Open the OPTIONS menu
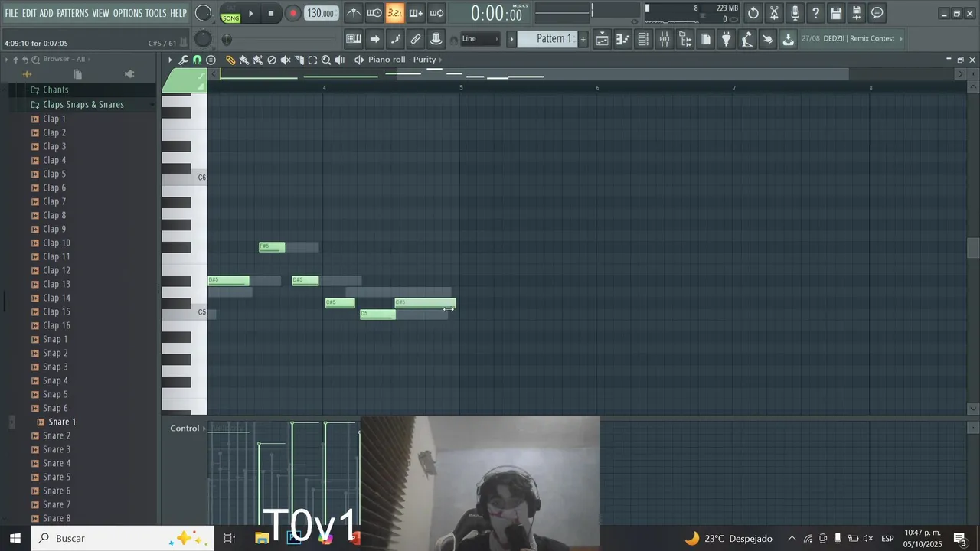 coord(128,13)
